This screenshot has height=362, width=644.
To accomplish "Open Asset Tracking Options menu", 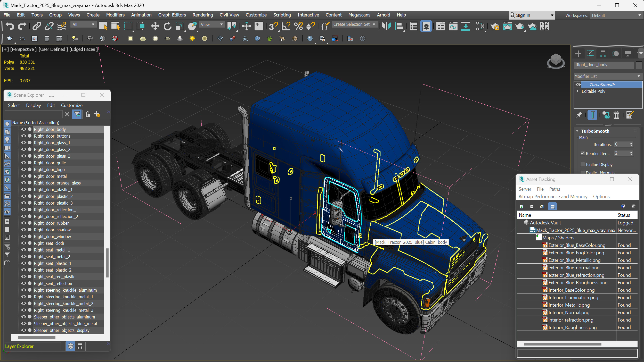I will pos(601,197).
